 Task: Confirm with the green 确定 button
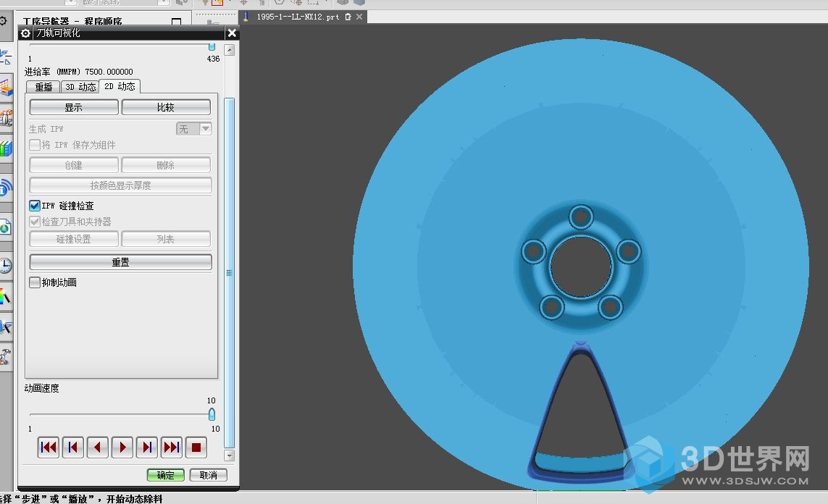pyautogui.click(x=166, y=475)
